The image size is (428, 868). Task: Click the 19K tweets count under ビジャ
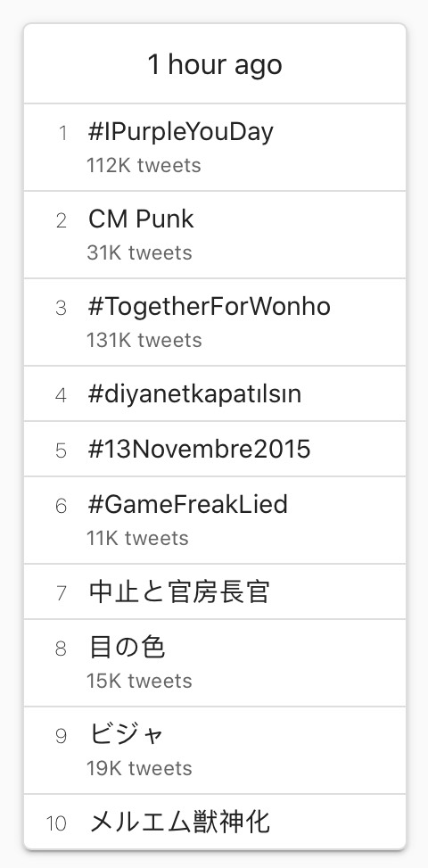[139, 768]
